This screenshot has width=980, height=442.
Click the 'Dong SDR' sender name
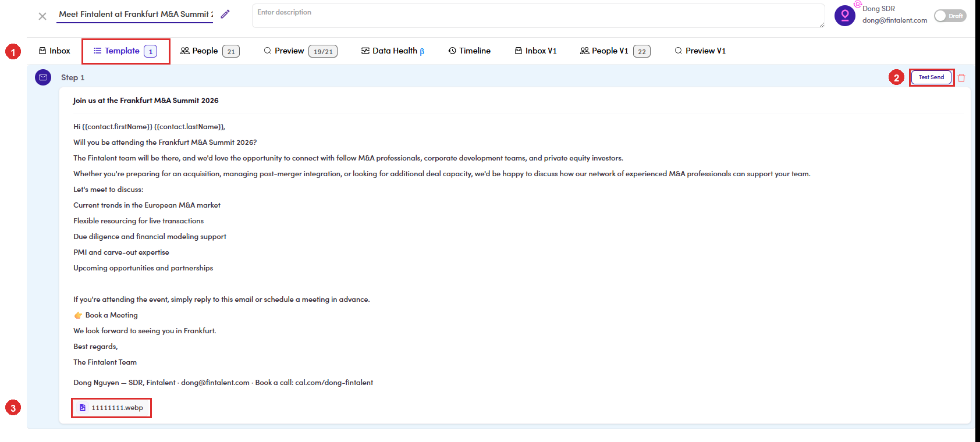tap(879, 9)
